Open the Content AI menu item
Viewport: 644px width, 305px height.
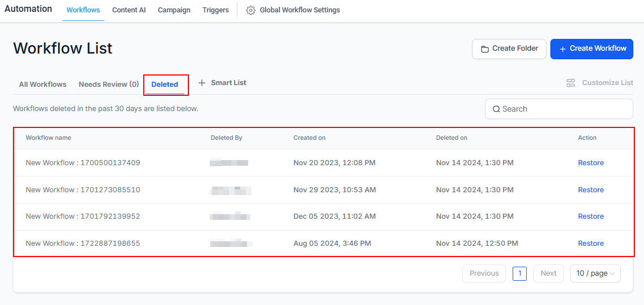point(129,10)
